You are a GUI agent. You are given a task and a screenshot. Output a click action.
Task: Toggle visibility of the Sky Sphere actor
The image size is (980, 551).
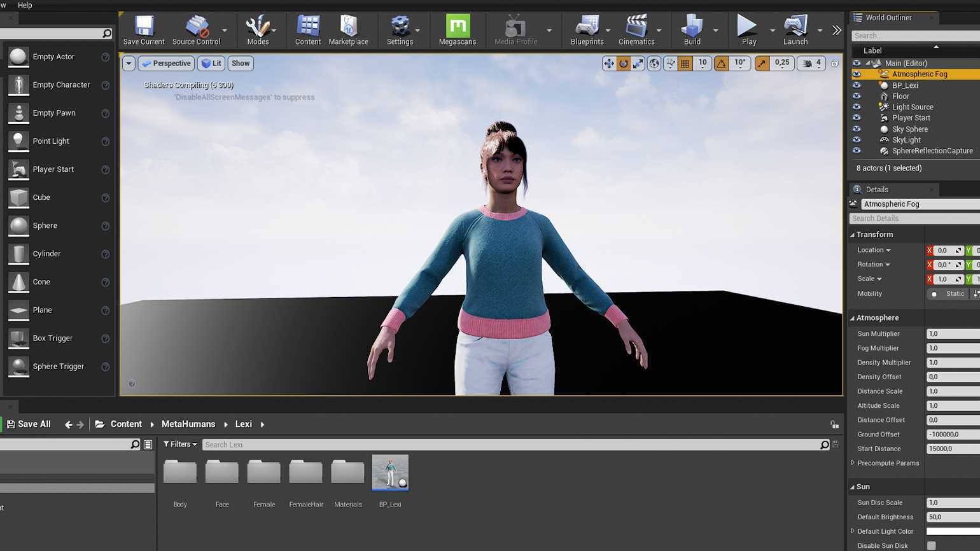[857, 129]
